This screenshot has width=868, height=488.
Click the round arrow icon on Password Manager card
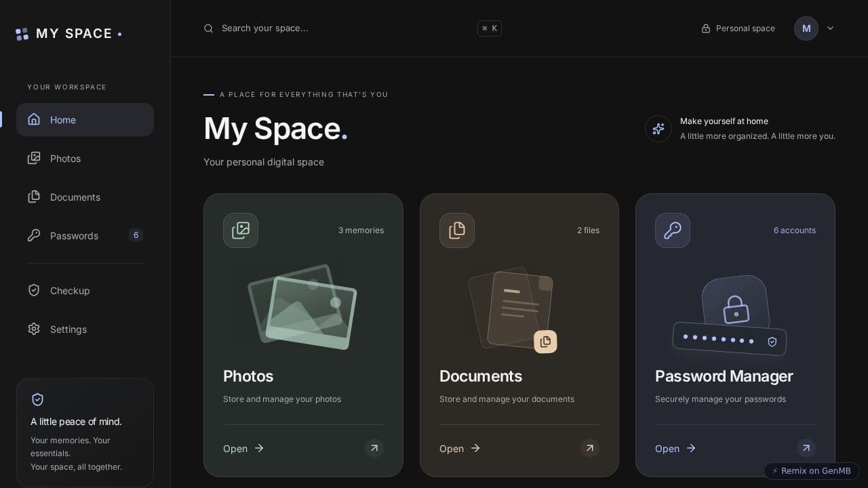click(x=806, y=448)
